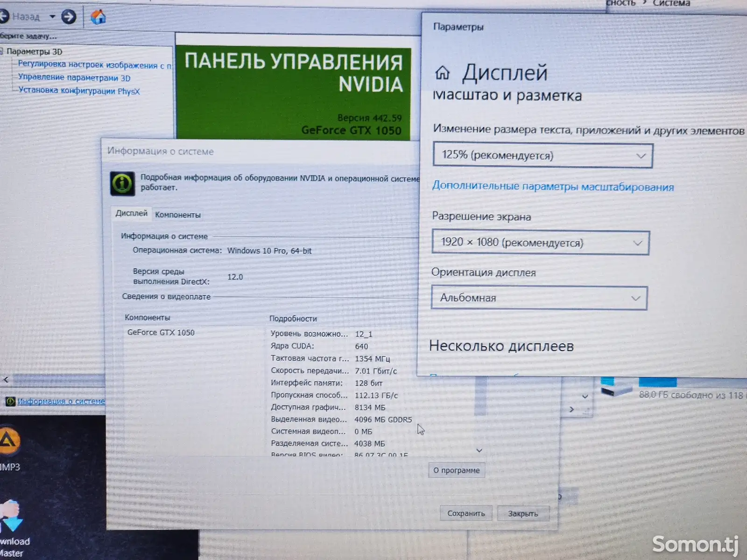The image size is (747, 560).
Task: Select Регулировка настроек изображения tree item
Action: (94, 65)
